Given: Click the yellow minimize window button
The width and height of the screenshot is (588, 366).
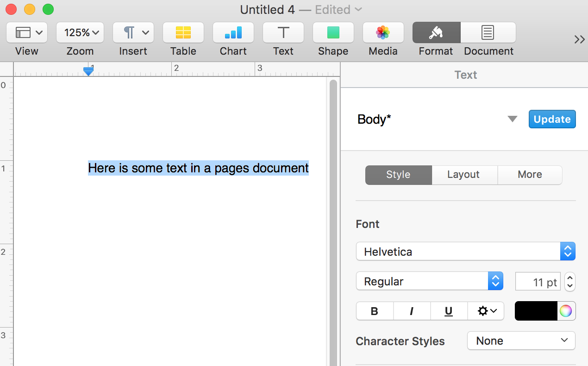Looking at the screenshot, I should [x=30, y=9].
